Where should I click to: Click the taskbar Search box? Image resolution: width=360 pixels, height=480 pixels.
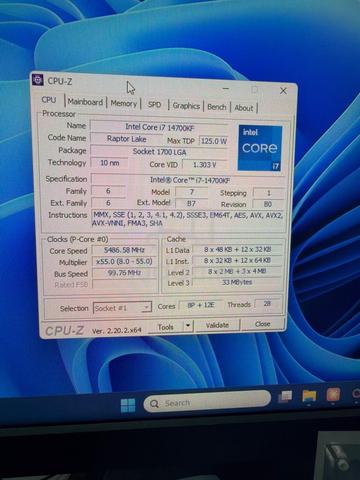point(207,402)
